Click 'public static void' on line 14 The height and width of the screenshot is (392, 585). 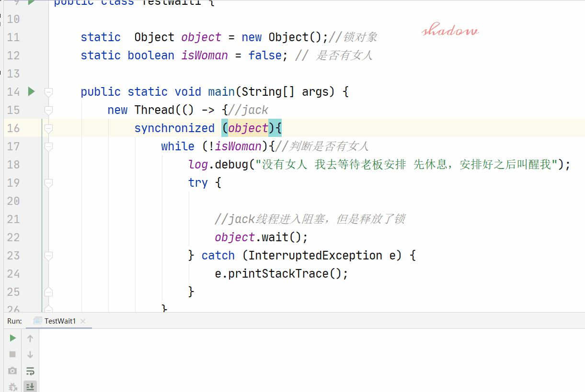141,92
